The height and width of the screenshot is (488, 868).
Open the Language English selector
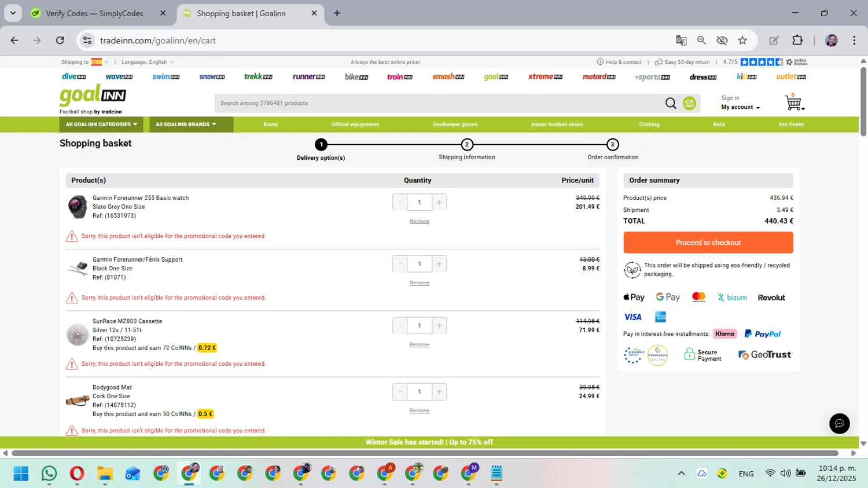pos(148,62)
